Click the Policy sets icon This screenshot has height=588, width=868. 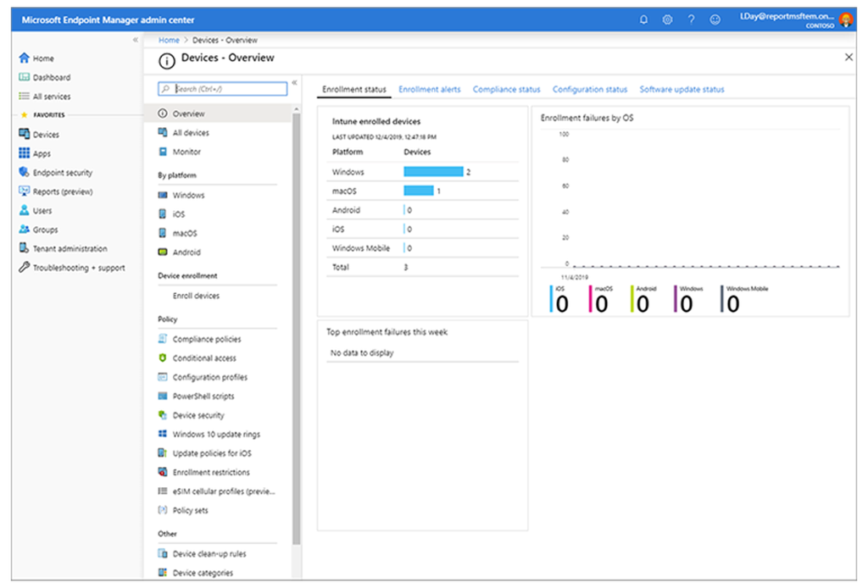point(163,510)
